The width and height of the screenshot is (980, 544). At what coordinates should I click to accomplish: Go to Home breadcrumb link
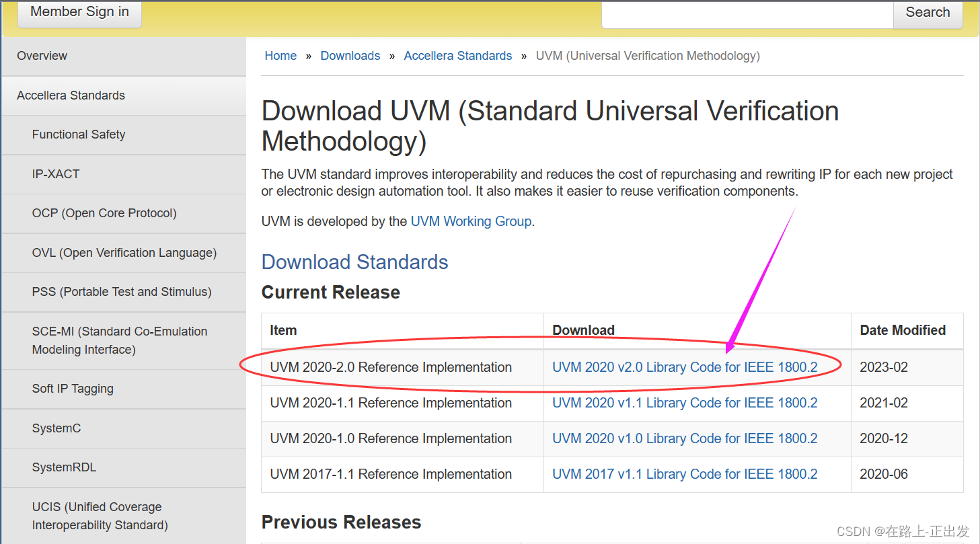coord(280,56)
